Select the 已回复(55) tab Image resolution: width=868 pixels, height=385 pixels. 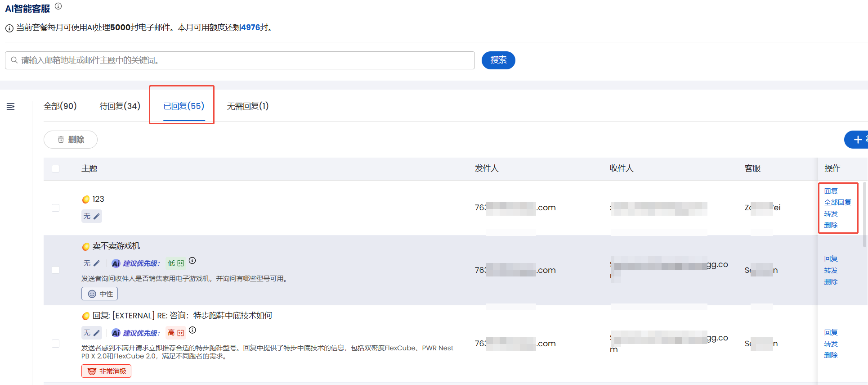tap(184, 106)
